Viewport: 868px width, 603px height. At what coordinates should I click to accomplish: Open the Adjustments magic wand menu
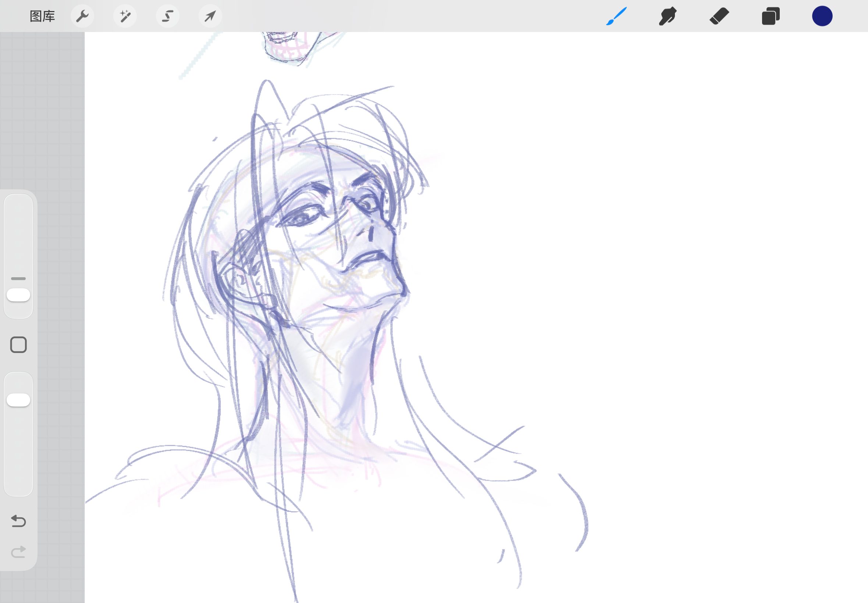tap(125, 16)
